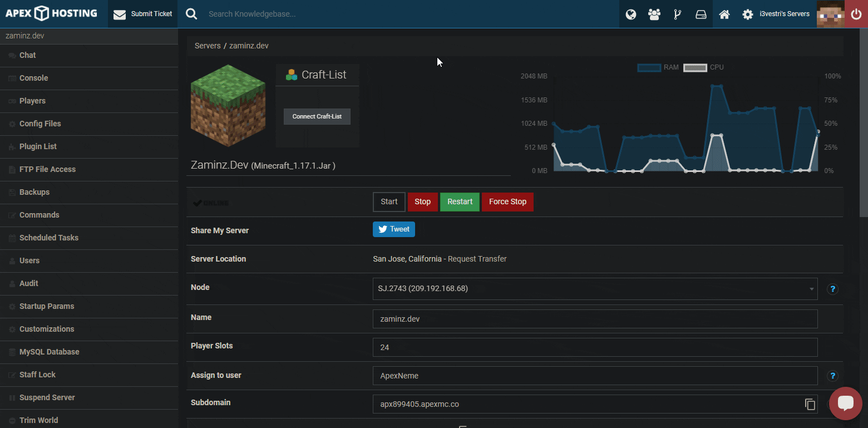Open the Node dropdown SJ.2743

(595, 289)
